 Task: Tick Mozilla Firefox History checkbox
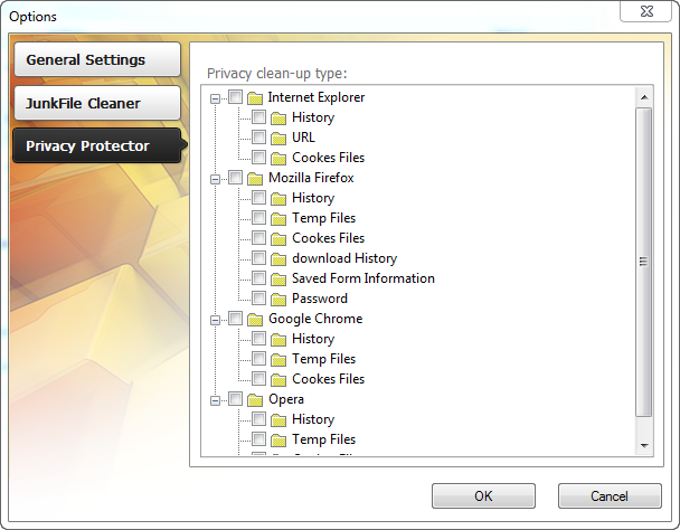(x=259, y=197)
